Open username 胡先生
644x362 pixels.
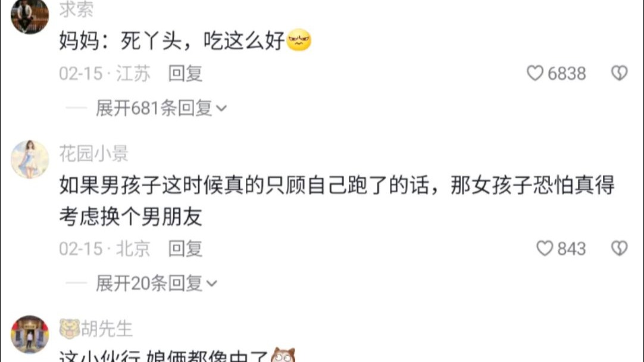coord(107,329)
